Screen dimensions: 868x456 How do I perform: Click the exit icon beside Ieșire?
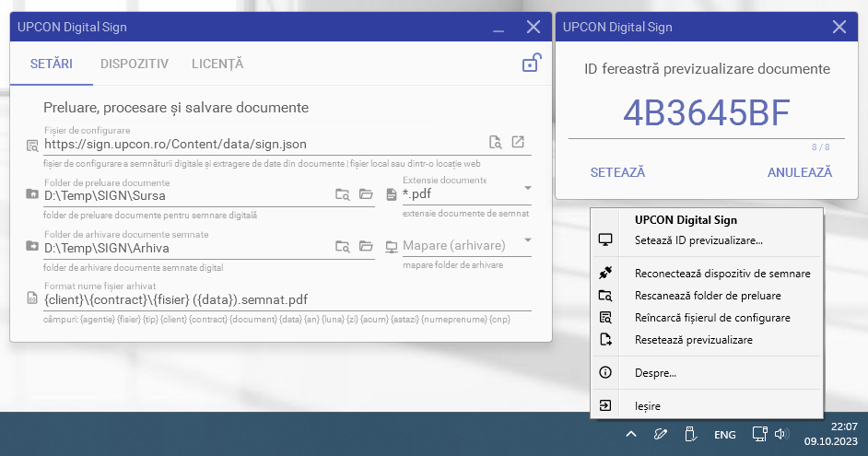tap(605, 405)
